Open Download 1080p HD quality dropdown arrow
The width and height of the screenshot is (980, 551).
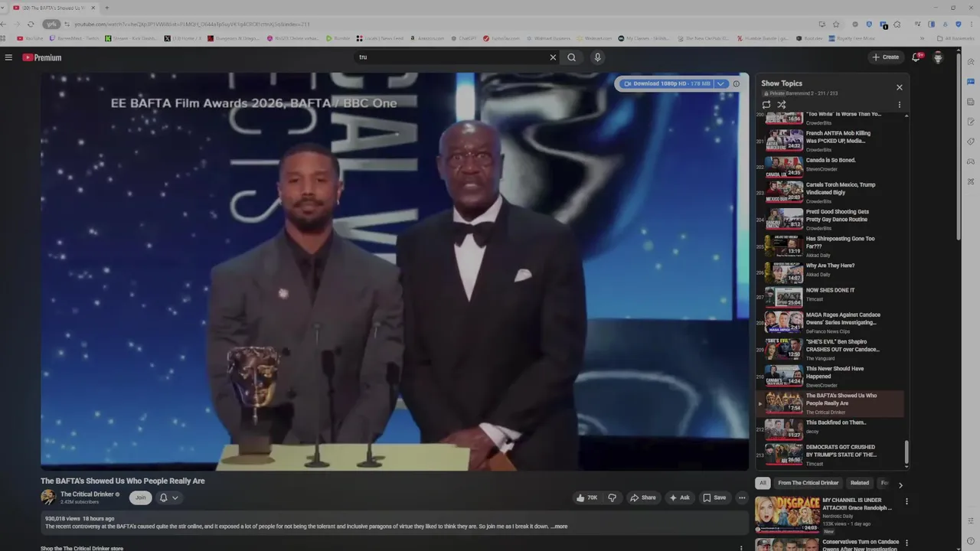(x=720, y=83)
